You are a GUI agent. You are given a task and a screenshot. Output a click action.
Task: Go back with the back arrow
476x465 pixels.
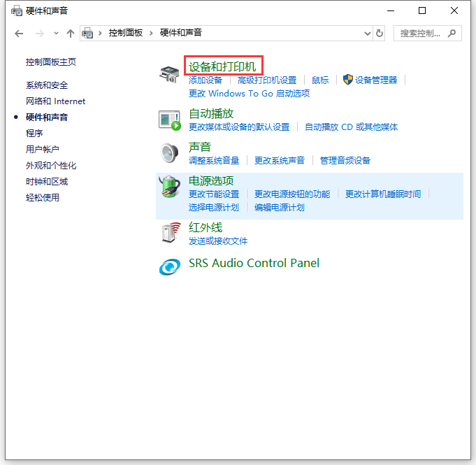click(x=19, y=34)
